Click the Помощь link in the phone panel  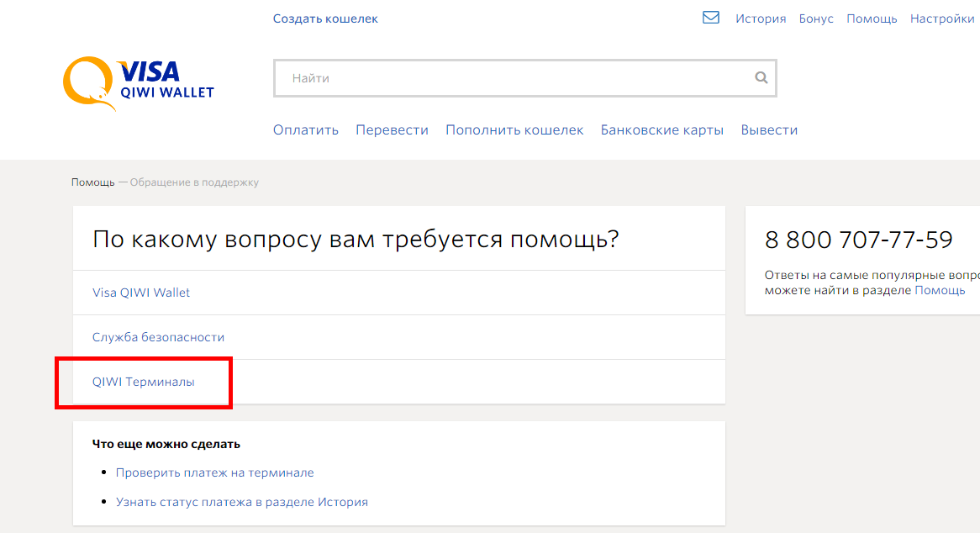(940, 291)
